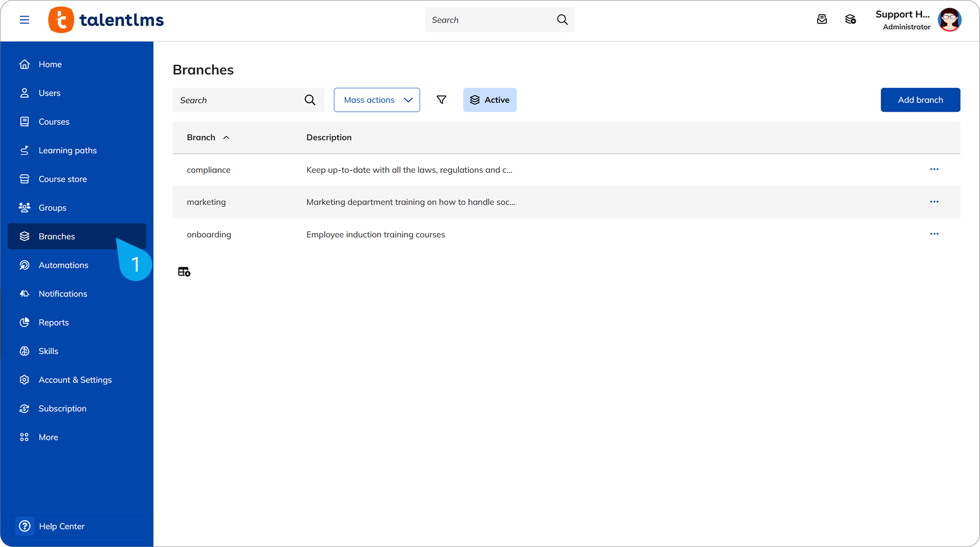Click the hamburger menu icon
The height and width of the screenshot is (547, 980).
24,20
